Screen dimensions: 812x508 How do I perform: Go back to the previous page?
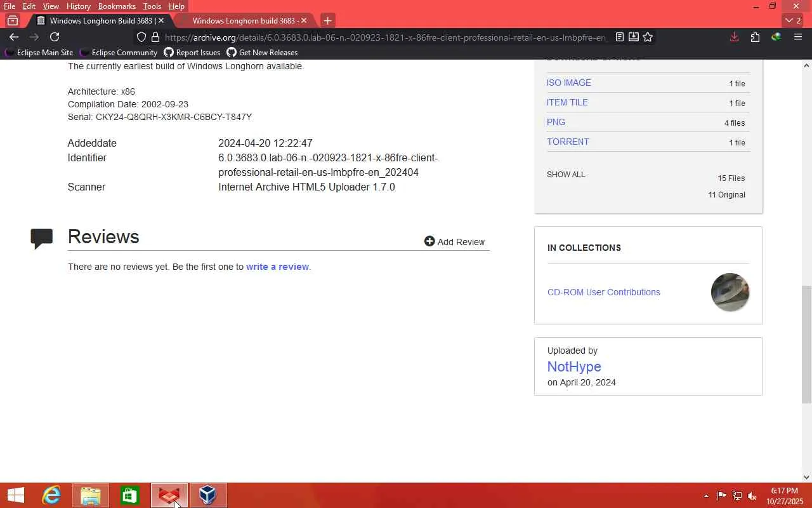[14, 37]
